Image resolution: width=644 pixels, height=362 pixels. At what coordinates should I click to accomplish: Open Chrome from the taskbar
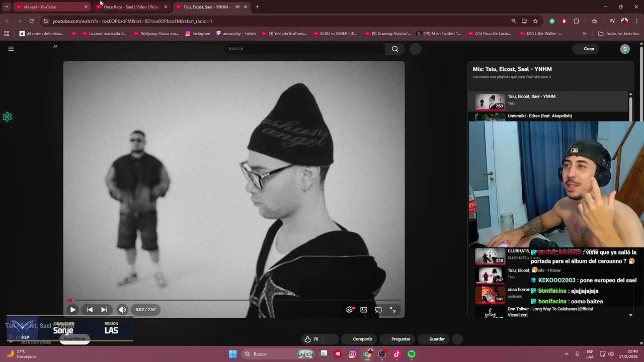click(368, 354)
